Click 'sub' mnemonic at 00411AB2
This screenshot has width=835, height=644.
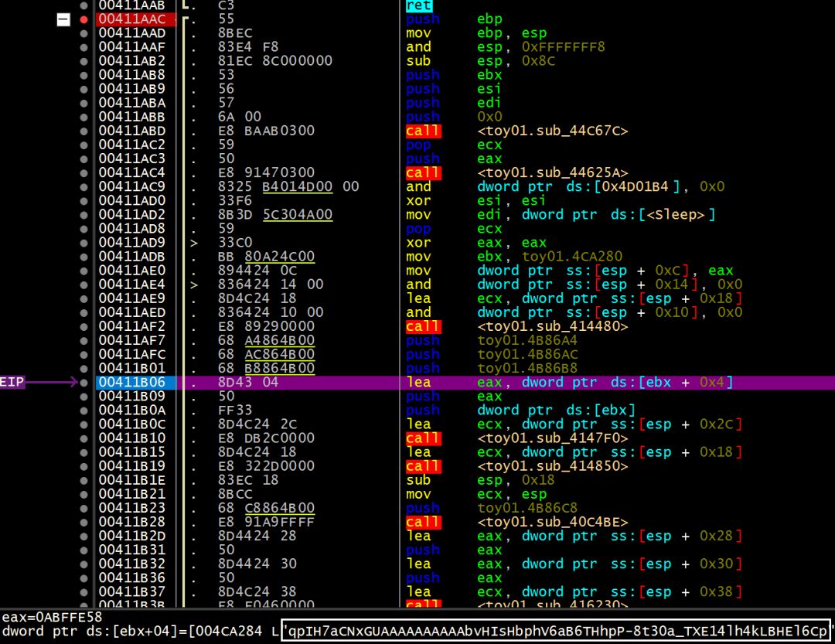tap(418, 61)
